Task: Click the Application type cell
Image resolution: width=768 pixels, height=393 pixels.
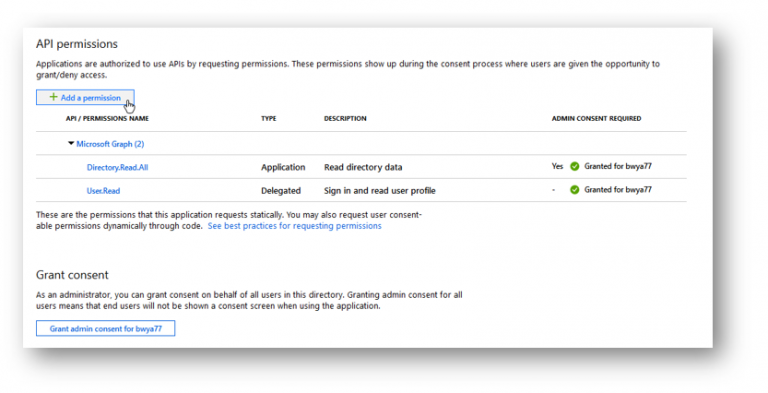Action: click(x=283, y=167)
